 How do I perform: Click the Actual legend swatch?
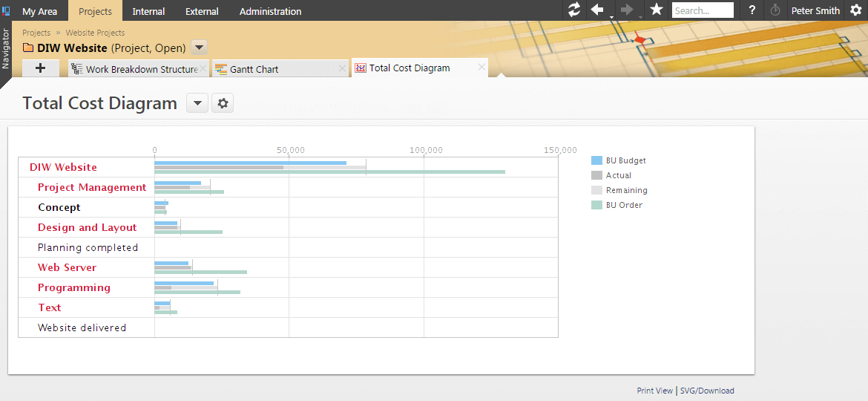pos(596,175)
